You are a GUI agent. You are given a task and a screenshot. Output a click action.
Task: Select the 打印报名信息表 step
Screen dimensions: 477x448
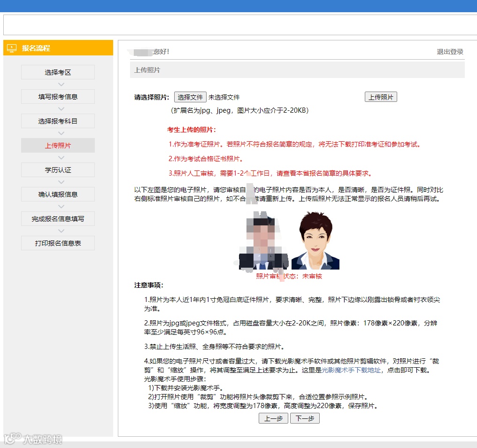click(x=58, y=243)
